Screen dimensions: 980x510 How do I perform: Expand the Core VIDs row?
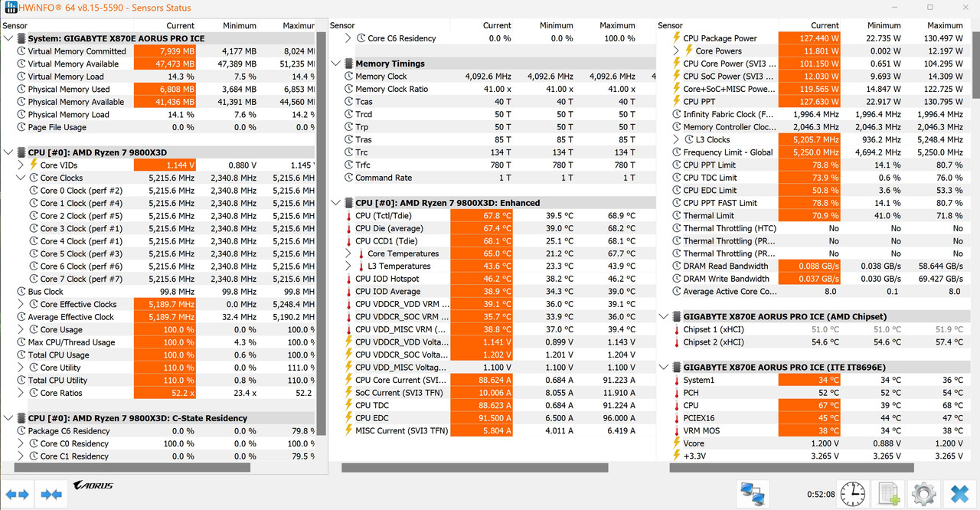click(21, 165)
